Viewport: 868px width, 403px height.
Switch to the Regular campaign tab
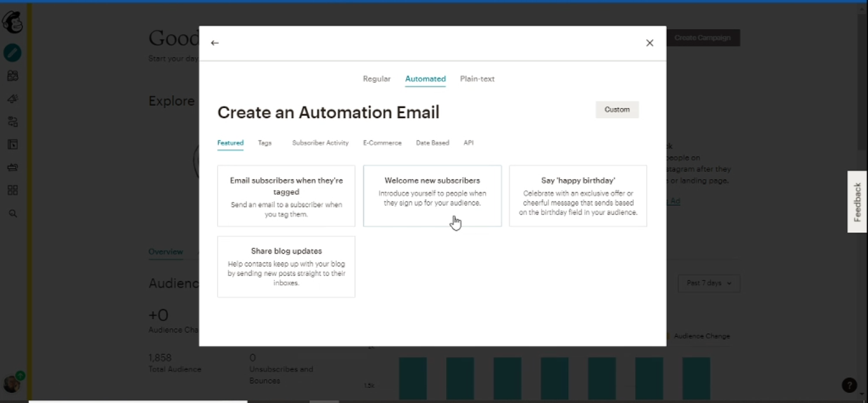(377, 79)
